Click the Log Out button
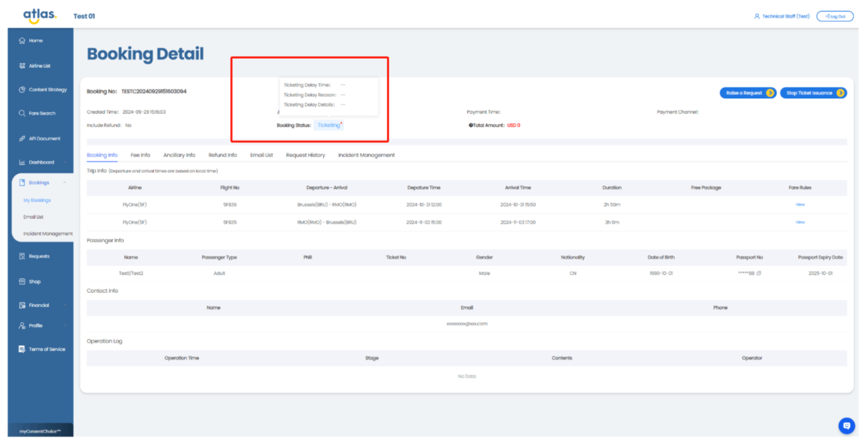Screen dimensions: 868x444 click(834, 16)
